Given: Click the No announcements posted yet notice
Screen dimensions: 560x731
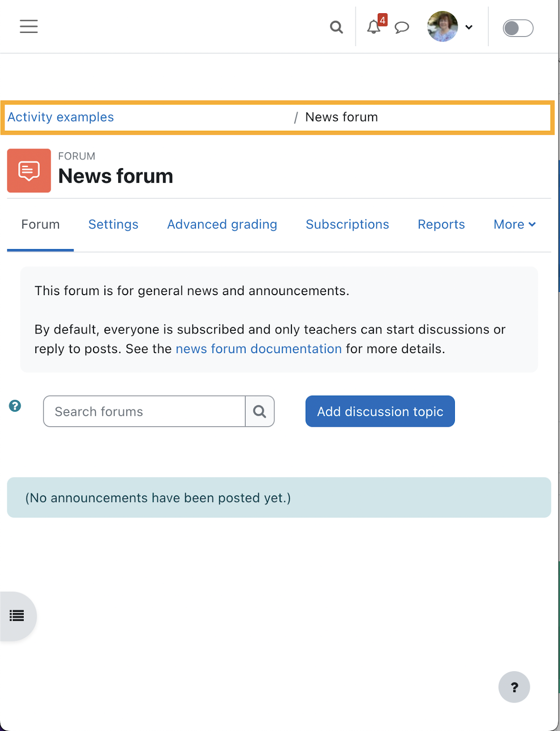Looking at the screenshot, I should coord(279,498).
